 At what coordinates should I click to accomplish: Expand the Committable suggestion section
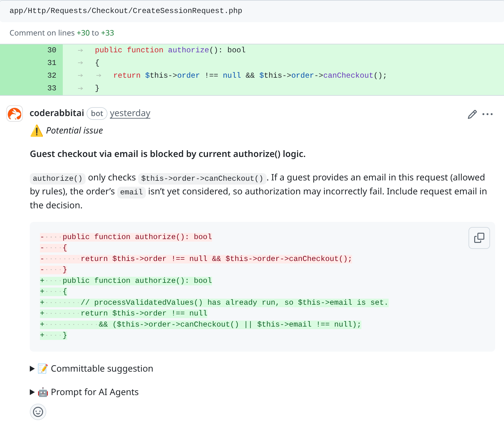[x=92, y=368]
